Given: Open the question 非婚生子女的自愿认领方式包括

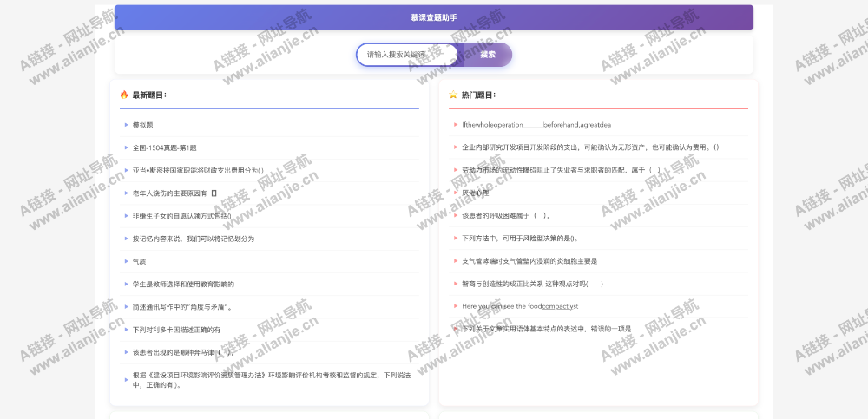Looking at the screenshot, I should [x=181, y=215].
